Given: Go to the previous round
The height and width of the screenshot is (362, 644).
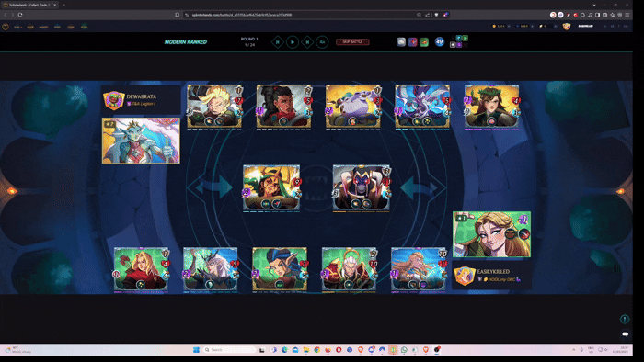Looking at the screenshot, I should click(x=278, y=42).
